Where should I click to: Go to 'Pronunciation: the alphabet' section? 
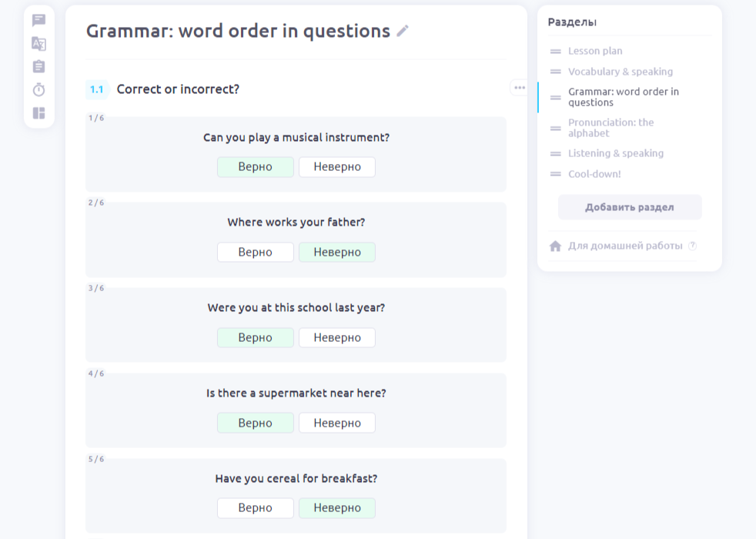pos(610,128)
